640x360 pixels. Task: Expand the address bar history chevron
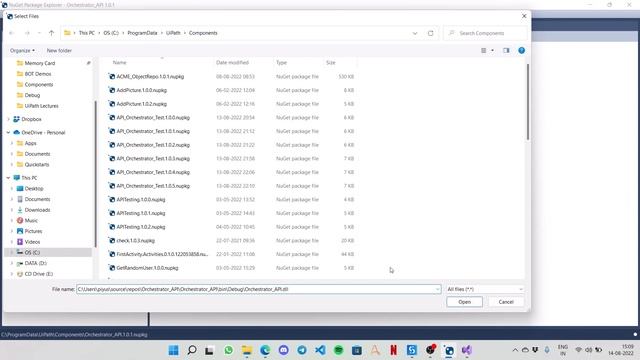tap(415, 33)
